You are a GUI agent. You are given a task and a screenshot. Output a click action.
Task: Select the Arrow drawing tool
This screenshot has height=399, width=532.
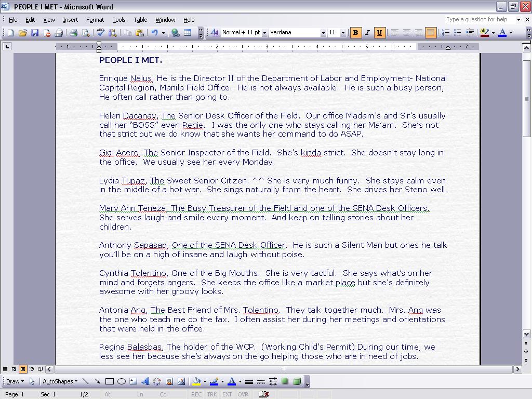pyautogui.click(x=97, y=381)
